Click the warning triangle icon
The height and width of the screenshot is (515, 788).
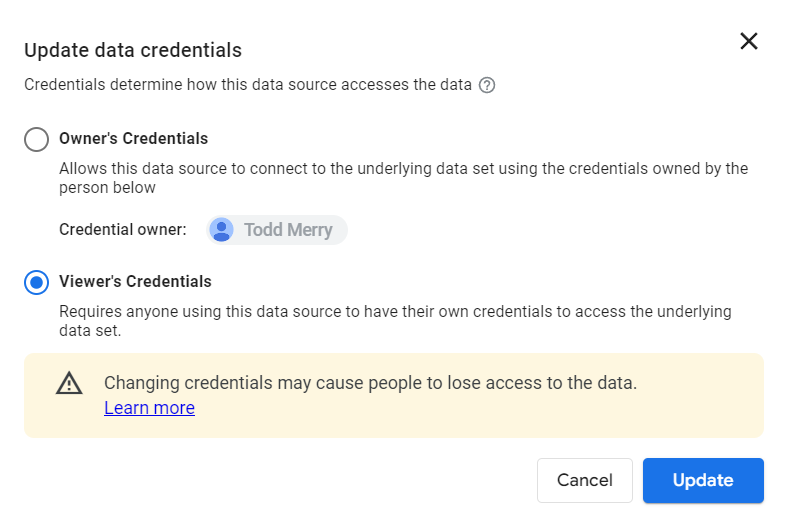coord(69,383)
